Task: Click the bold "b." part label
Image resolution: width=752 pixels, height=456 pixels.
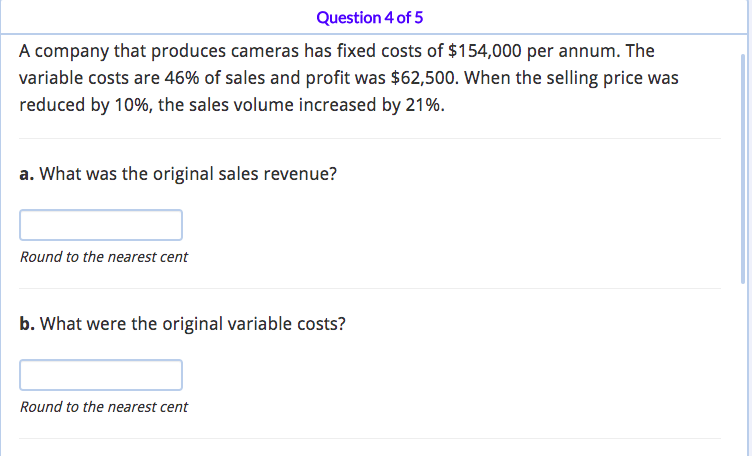Action: coord(27,324)
